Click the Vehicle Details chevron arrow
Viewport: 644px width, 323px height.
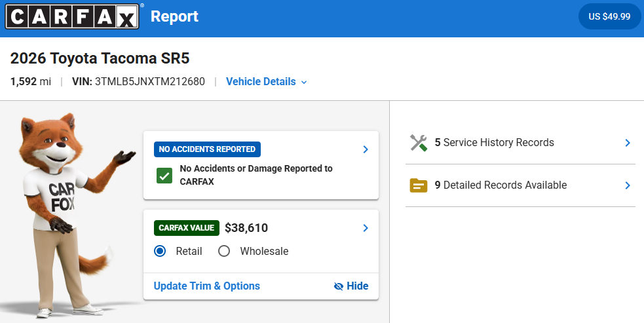[x=304, y=82]
